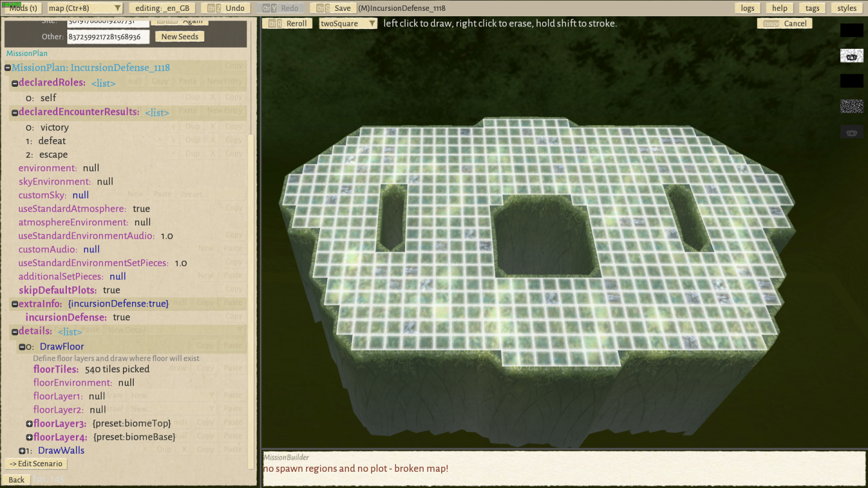Image resolution: width=868 pixels, height=488 pixels.
Task: Click the Other seed input field
Action: click(108, 36)
